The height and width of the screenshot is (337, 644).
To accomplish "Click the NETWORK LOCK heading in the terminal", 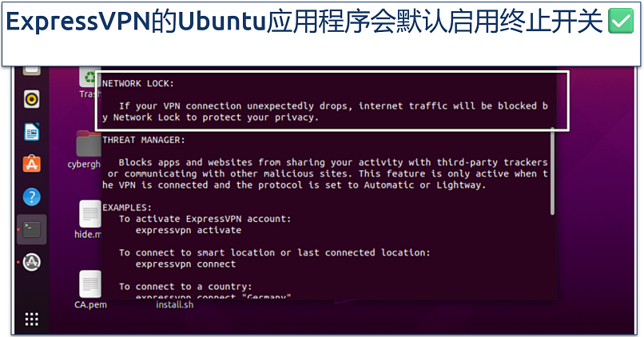I will [138, 83].
